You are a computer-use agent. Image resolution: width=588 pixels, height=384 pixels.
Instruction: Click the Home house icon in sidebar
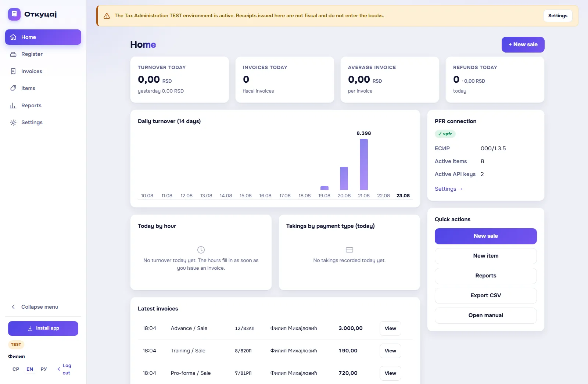click(13, 37)
